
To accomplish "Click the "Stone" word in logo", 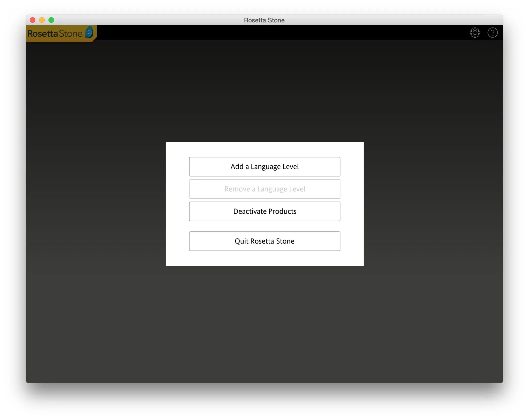I will point(70,34).
